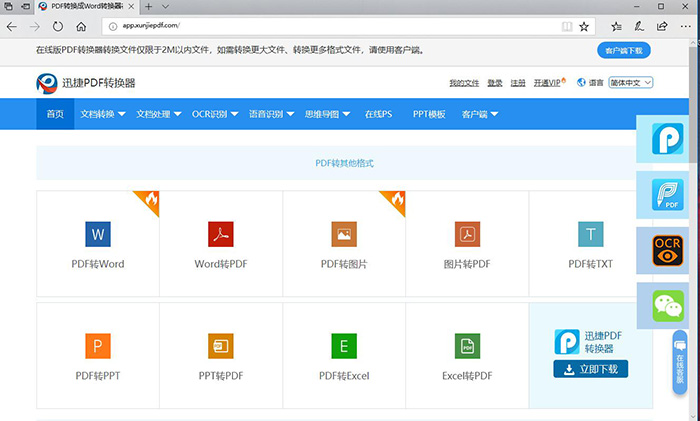Click the vertical page scrollbar
This screenshot has width=700, height=421.
coord(694,103)
